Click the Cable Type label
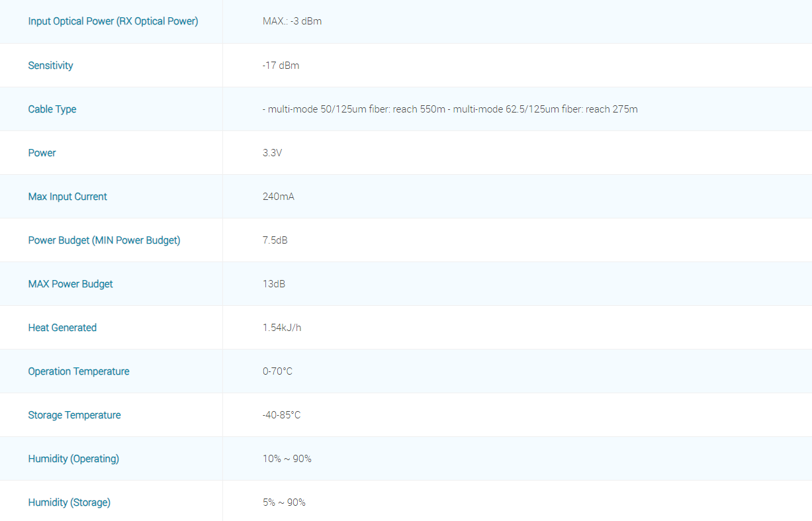 click(x=52, y=109)
